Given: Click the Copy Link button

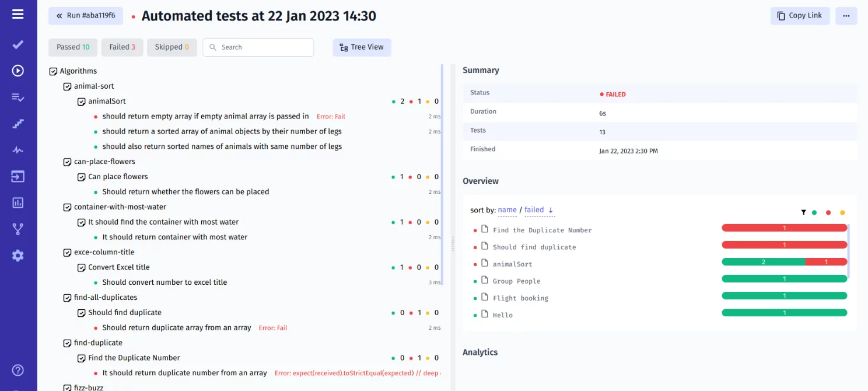Looking at the screenshot, I should [x=800, y=16].
